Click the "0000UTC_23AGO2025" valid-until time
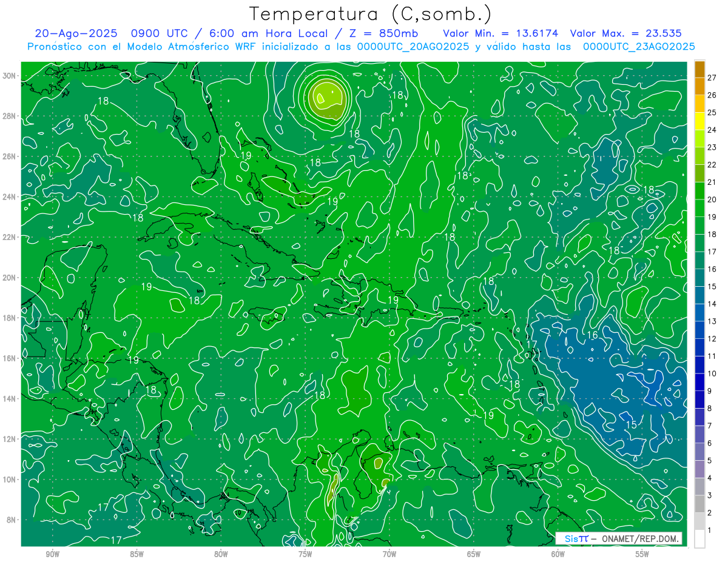 pos(639,47)
